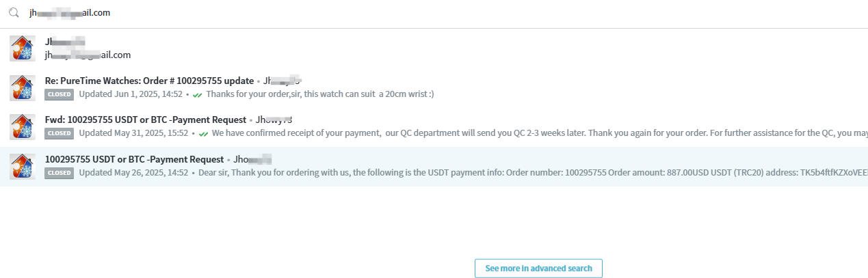Open 'Fwd: 100295755 USDT or BTC -Payment Request'
Image resolution: width=868 pixels, height=278 pixels.
[146, 120]
